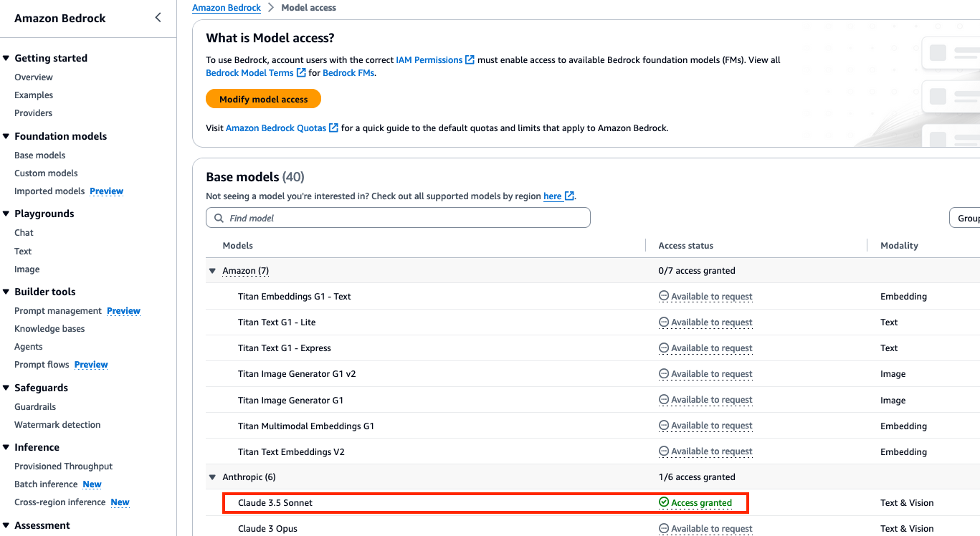Open Guardrails under Safeguards
Image resolution: width=980 pixels, height=536 pixels.
[x=35, y=406]
